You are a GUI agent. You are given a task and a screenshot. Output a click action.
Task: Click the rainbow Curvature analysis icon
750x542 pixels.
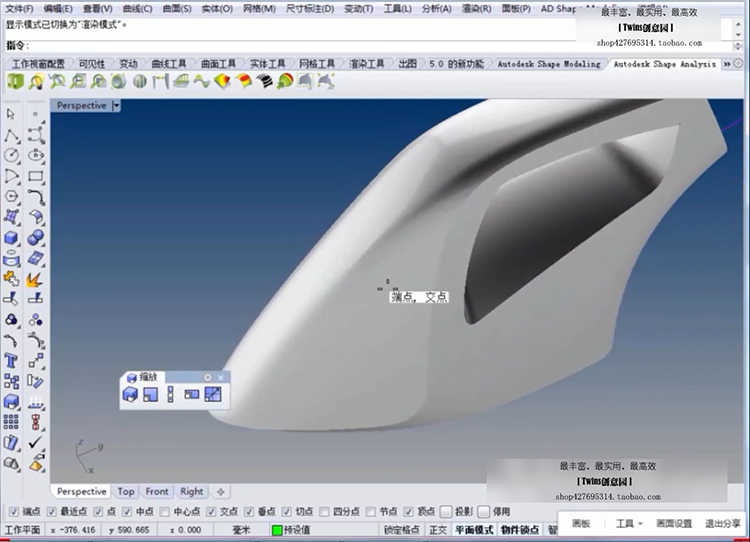coord(285,81)
